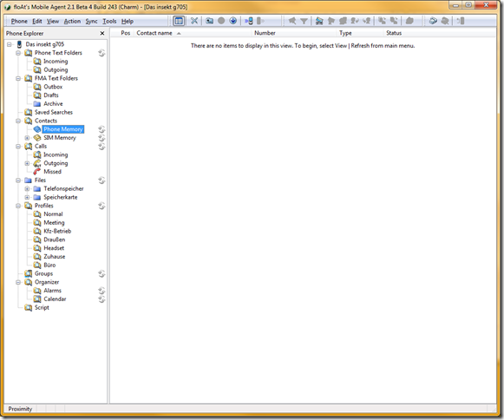The width and height of the screenshot is (504, 420).
Task: Click the refresh icon beside Groups
Action: tap(101, 273)
